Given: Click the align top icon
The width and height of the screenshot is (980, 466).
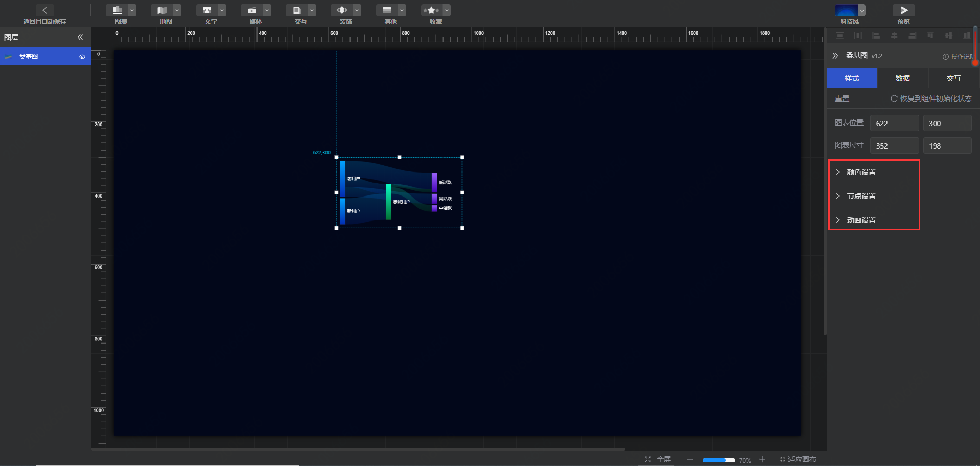Looking at the screenshot, I should (x=930, y=36).
